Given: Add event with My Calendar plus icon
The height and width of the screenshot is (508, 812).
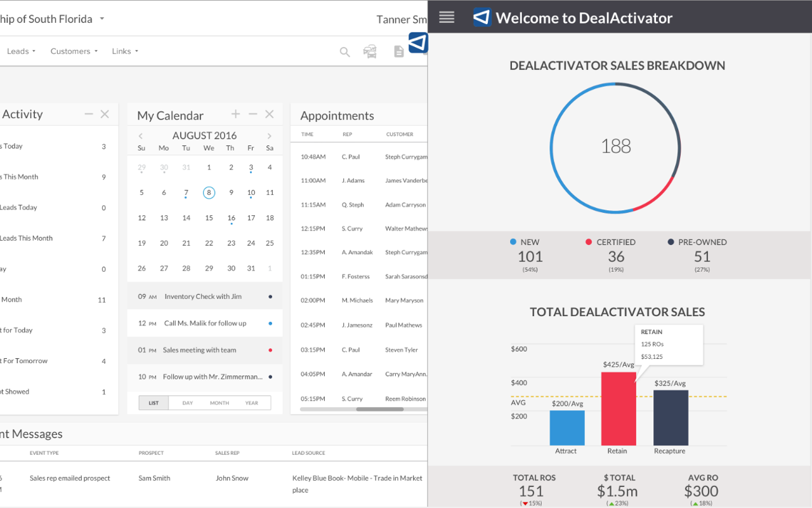Looking at the screenshot, I should 235,114.
